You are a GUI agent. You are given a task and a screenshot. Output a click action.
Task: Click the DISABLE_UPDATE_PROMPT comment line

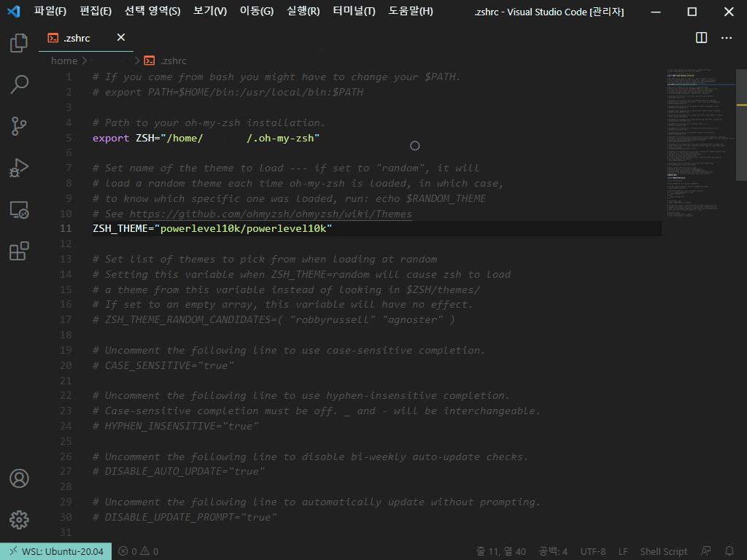pyautogui.click(x=185, y=517)
